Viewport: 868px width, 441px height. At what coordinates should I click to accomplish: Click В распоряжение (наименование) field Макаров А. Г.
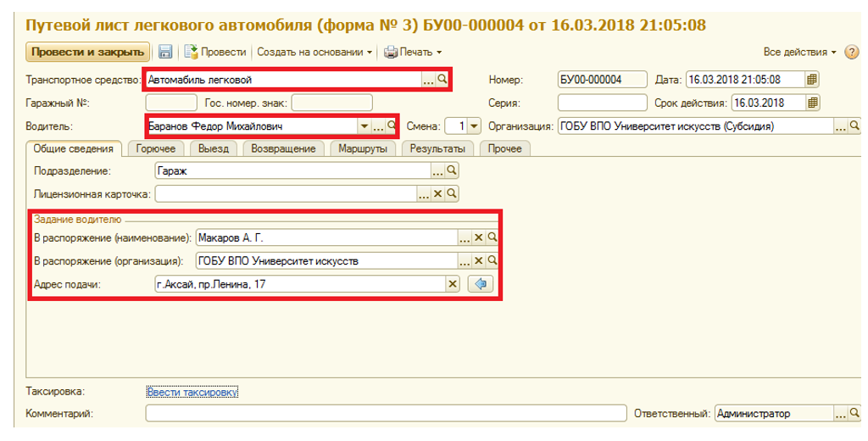tap(326, 238)
